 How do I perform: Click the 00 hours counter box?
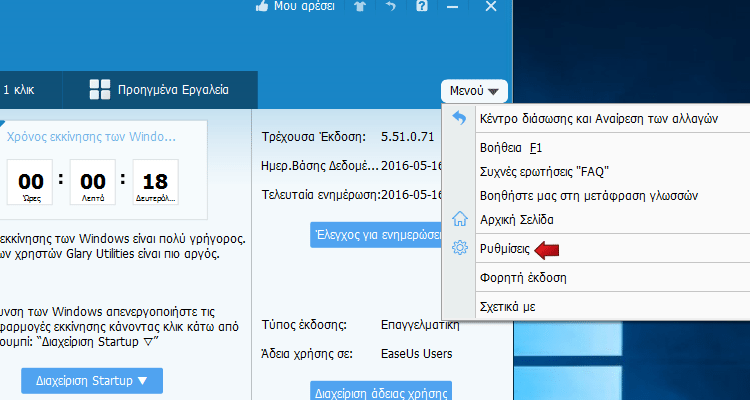tap(30, 182)
